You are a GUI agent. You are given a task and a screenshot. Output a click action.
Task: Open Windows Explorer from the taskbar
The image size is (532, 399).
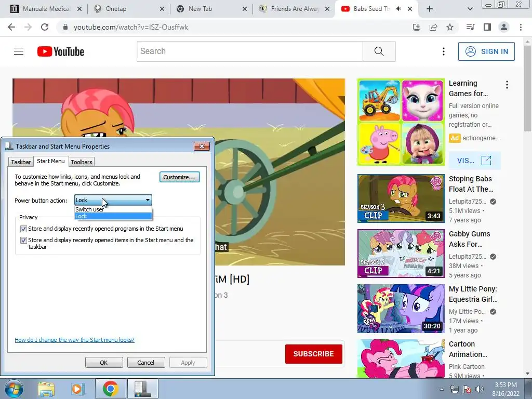tap(46, 389)
